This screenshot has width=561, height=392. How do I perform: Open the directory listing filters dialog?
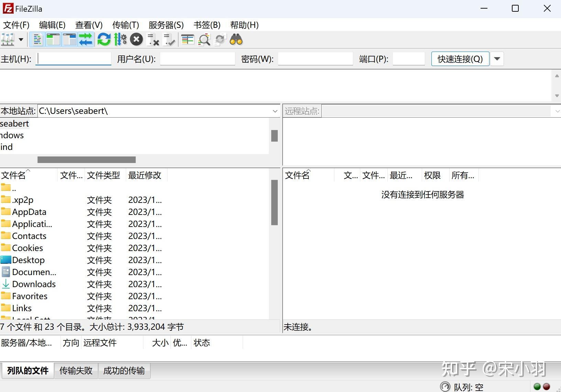pyautogui.click(x=188, y=40)
